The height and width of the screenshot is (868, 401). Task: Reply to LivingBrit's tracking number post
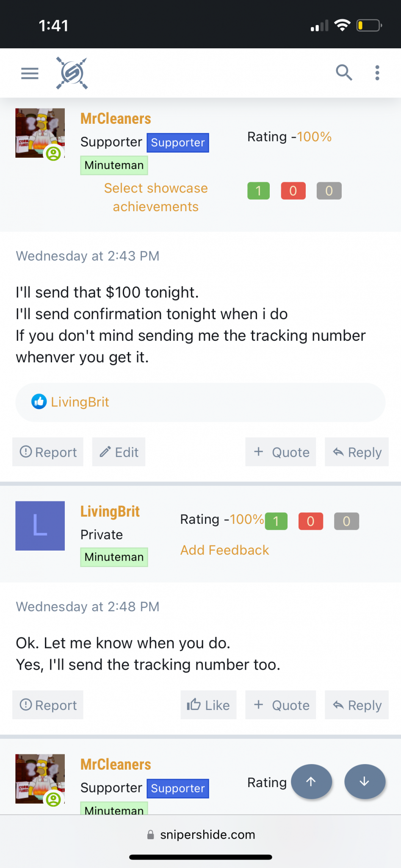click(x=357, y=705)
